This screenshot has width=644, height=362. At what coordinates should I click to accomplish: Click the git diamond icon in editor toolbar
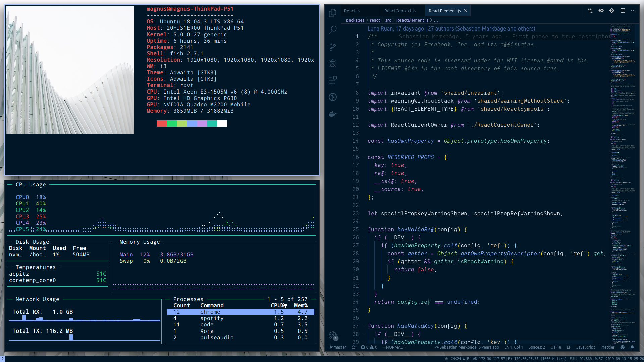[x=612, y=11]
